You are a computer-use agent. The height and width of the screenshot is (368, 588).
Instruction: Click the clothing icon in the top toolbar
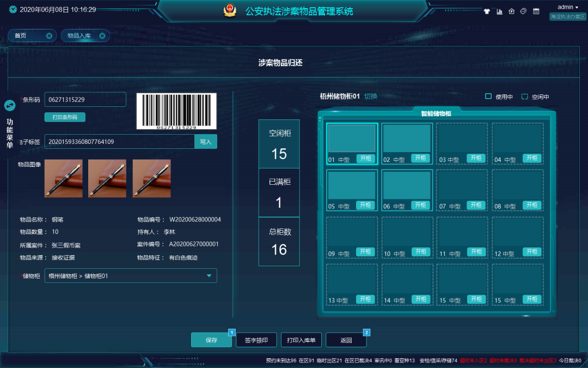pyautogui.click(x=487, y=10)
